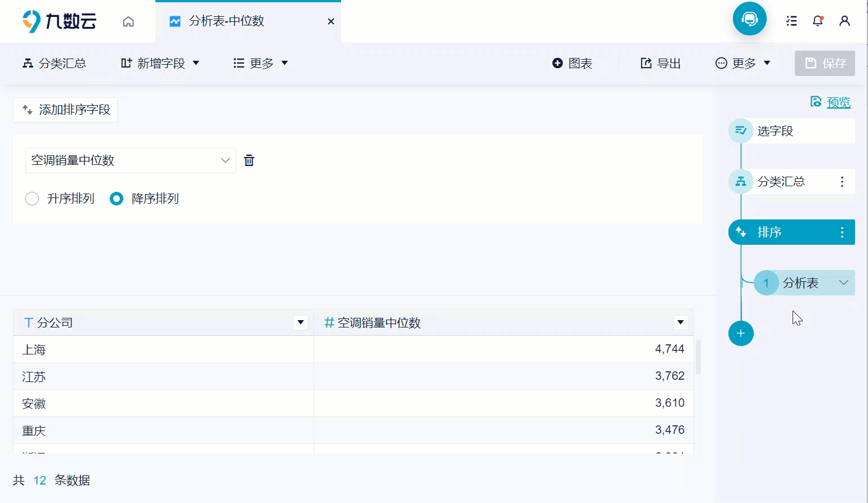Open the 分公司 column filter dropdown
The width and height of the screenshot is (868, 503).
(301, 322)
